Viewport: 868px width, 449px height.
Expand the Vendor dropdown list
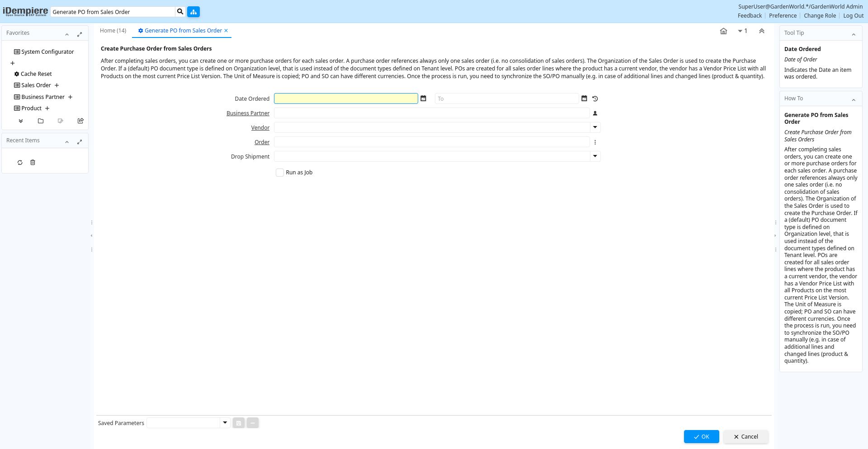[x=595, y=127]
